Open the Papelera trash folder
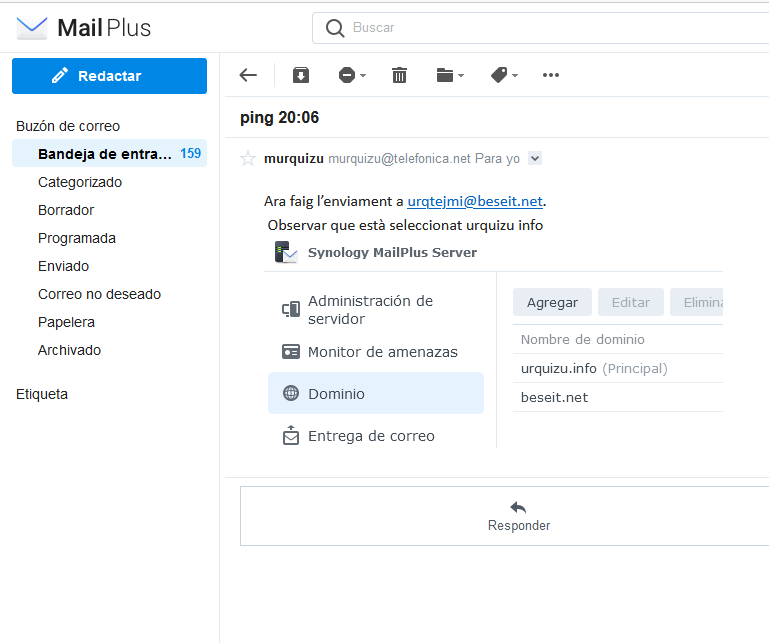This screenshot has height=643, width=769. click(66, 322)
